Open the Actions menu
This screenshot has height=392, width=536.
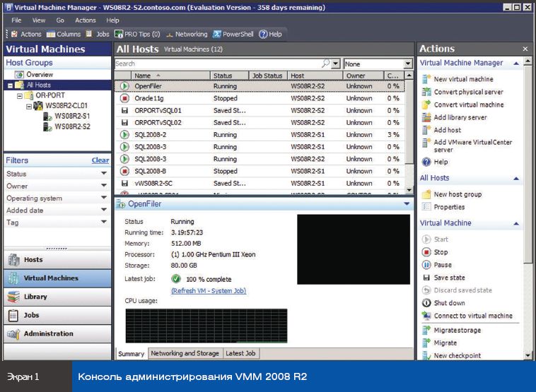click(85, 20)
